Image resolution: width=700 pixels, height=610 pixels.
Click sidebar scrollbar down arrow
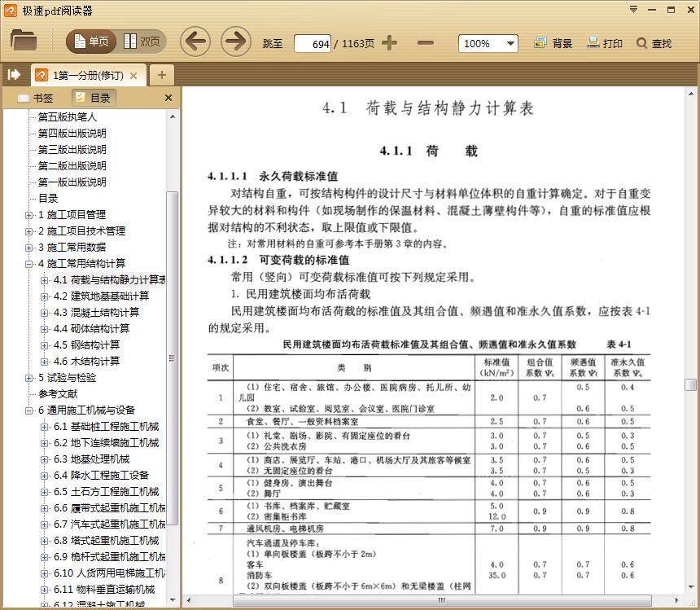click(x=173, y=599)
